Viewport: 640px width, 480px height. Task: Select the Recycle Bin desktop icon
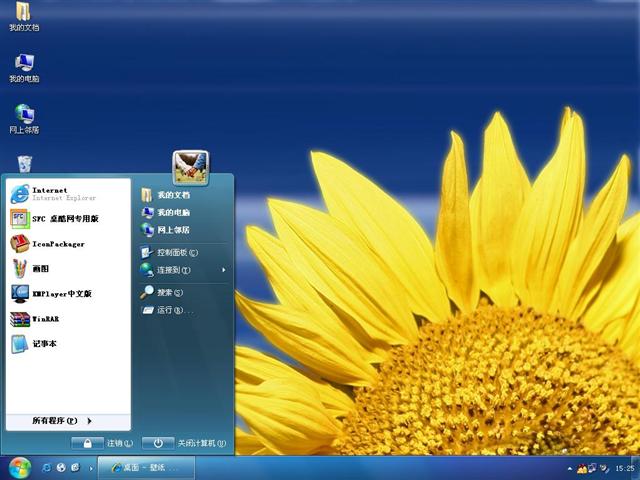(x=24, y=164)
